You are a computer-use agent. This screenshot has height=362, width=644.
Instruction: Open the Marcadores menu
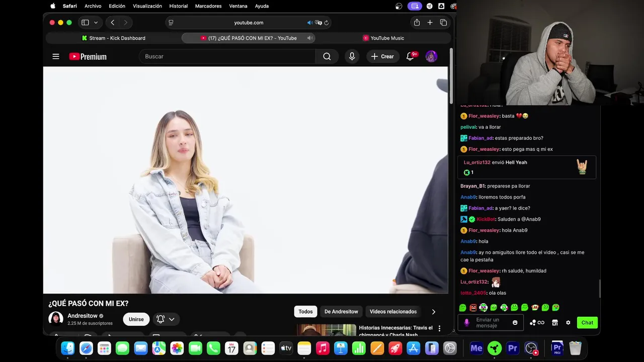pyautogui.click(x=208, y=6)
